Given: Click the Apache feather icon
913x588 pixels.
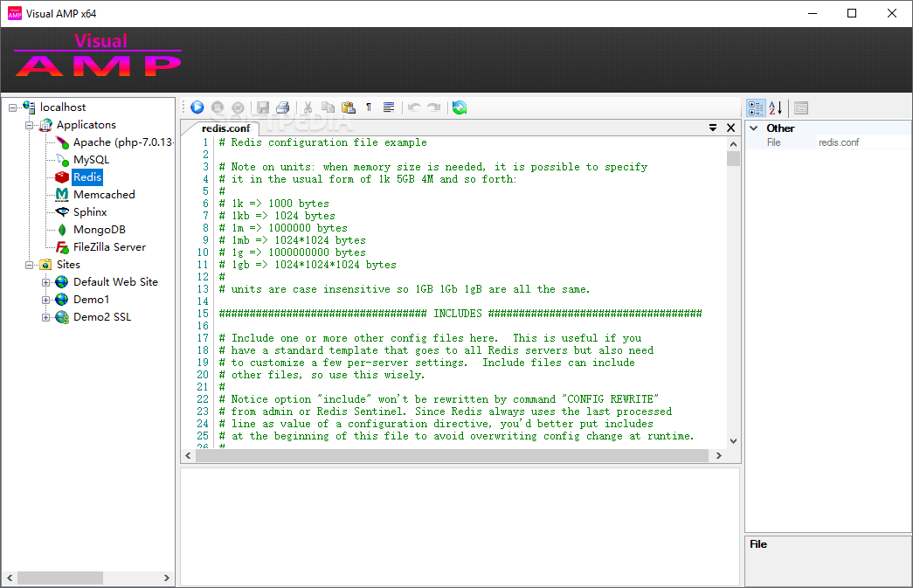Looking at the screenshot, I should click(x=62, y=142).
